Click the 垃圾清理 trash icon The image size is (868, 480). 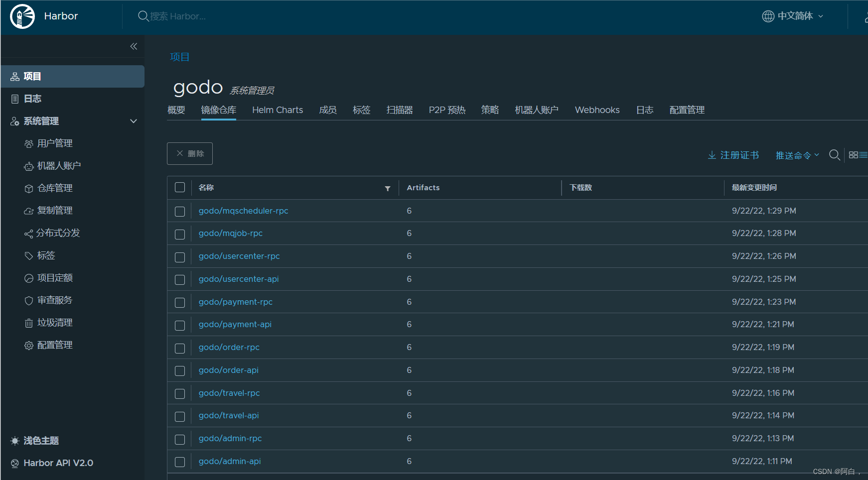pos(29,323)
